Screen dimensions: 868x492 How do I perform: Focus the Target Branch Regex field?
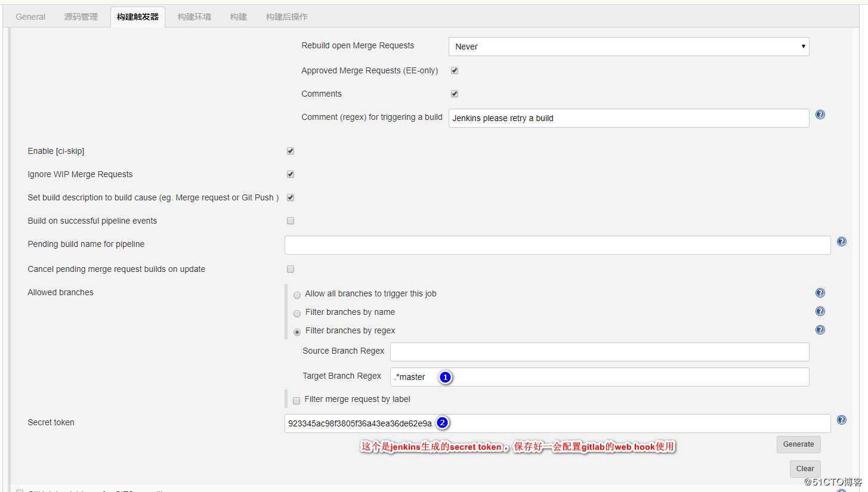point(600,377)
